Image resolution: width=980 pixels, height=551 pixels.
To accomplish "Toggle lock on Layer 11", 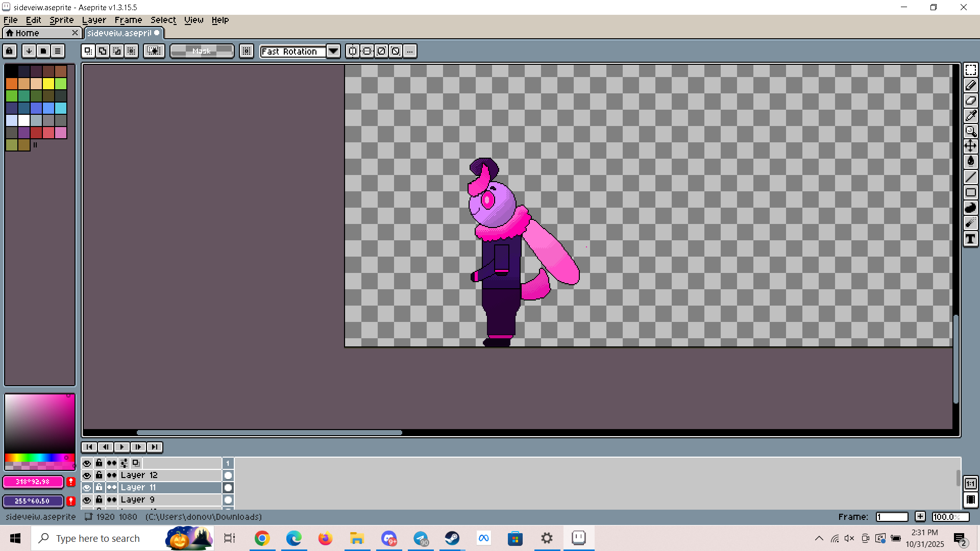I will pos(99,487).
